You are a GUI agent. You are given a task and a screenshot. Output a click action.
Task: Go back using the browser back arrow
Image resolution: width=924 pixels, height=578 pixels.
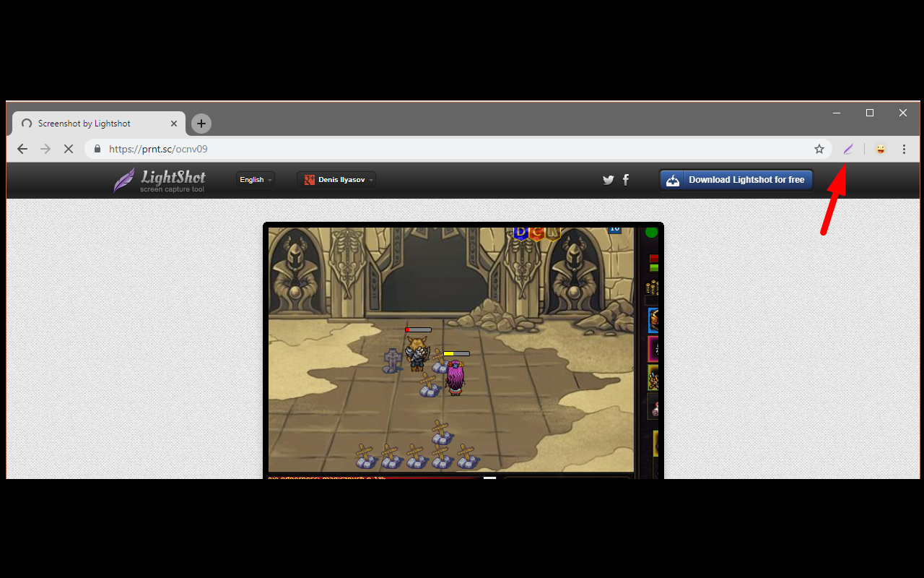click(22, 149)
